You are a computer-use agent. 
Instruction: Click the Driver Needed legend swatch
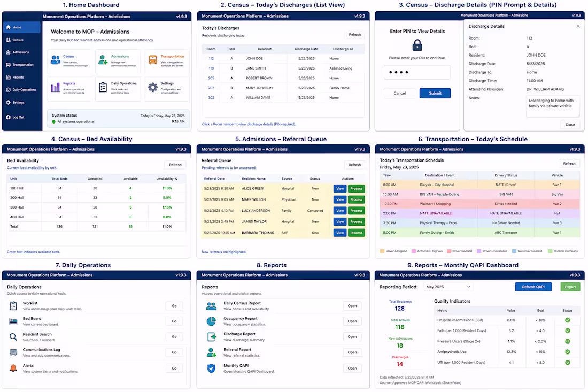449,251
